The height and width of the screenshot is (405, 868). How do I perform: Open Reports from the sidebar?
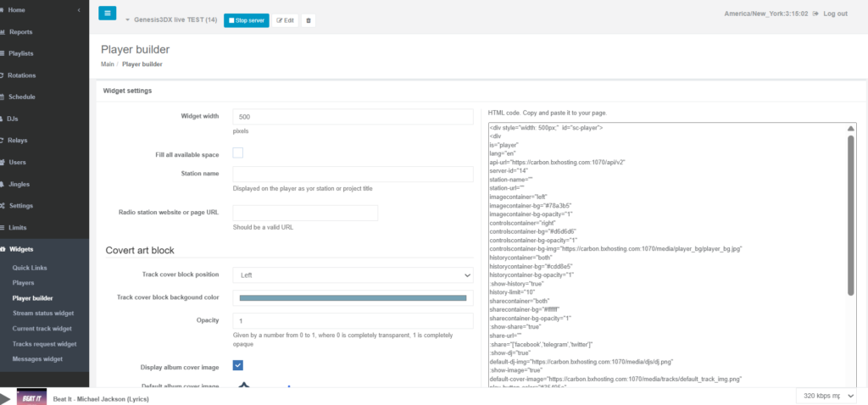tap(21, 31)
